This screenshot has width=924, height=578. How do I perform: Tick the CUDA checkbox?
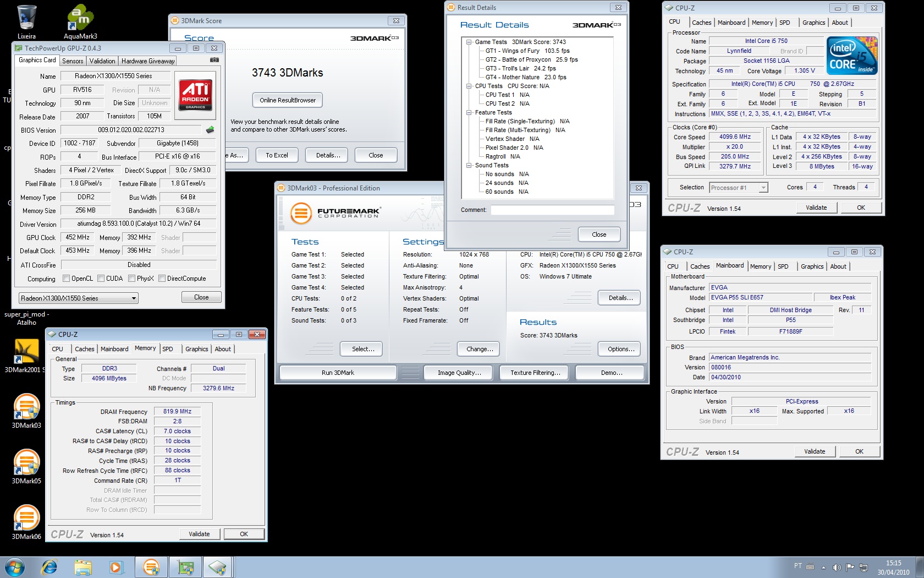(x=101, y=279)
